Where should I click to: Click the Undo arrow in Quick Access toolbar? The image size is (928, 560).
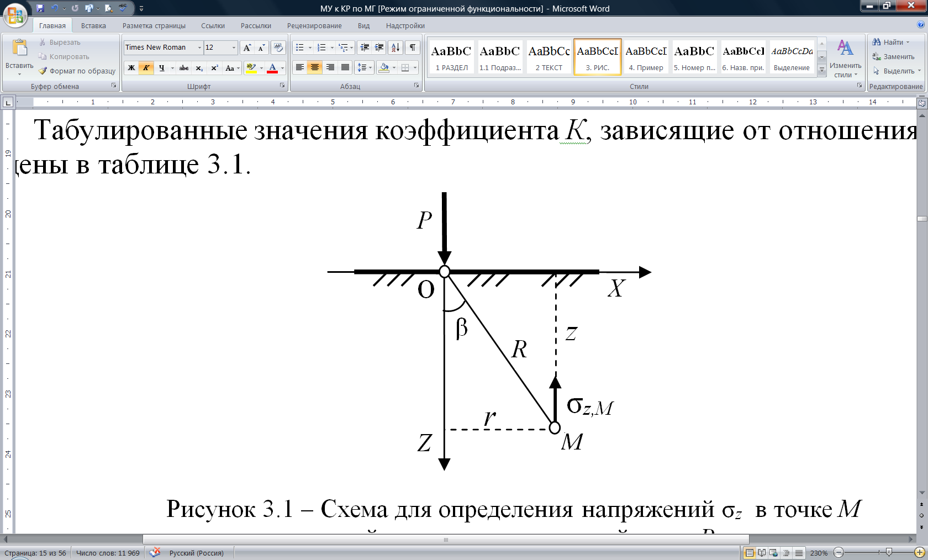pyautogui.click(x=55, y=8)
